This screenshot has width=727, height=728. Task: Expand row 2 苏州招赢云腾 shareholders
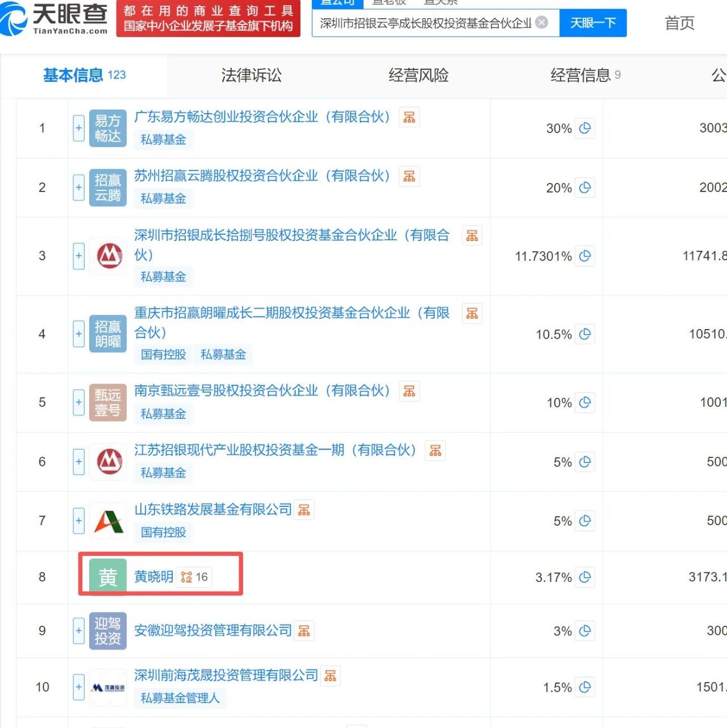pos(79,188)
